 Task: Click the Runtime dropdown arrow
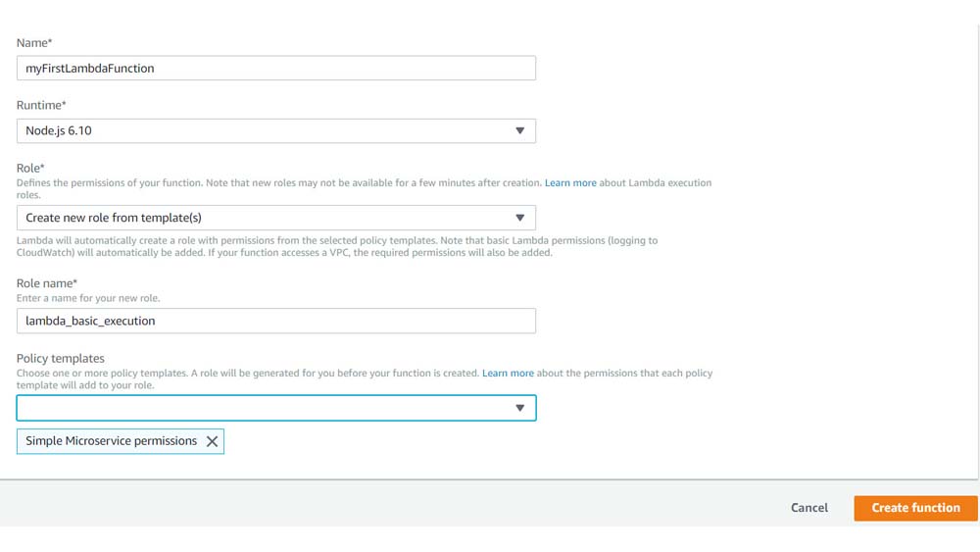tap(520, 130)
